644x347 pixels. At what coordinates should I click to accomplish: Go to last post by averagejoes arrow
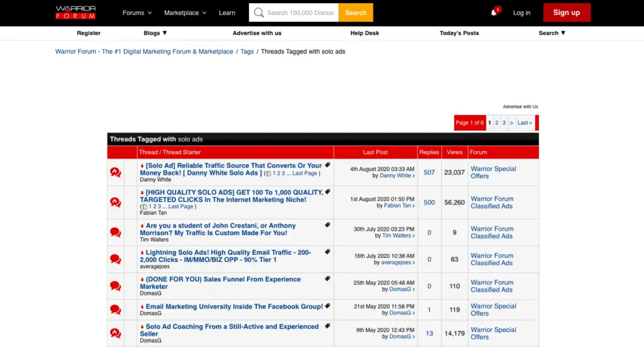[x=414, y=263]
